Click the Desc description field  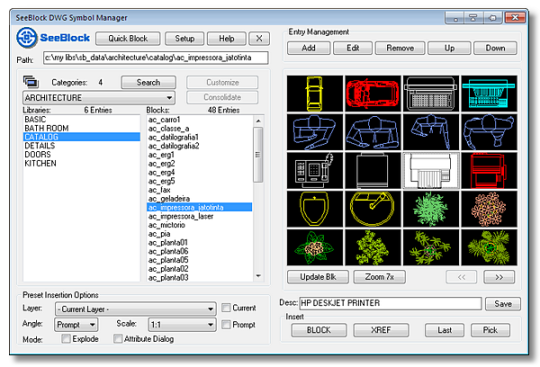point(390,303)
